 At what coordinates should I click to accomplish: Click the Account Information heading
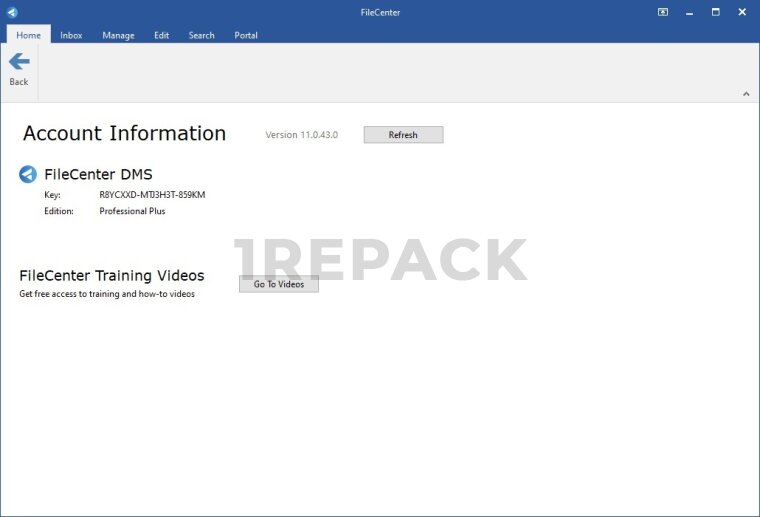[124, 134]
